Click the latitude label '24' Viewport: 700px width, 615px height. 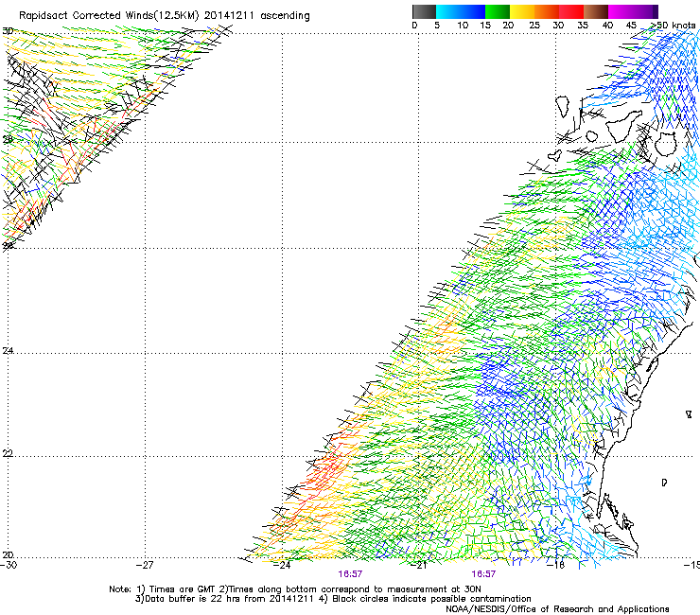coord(8,351)
